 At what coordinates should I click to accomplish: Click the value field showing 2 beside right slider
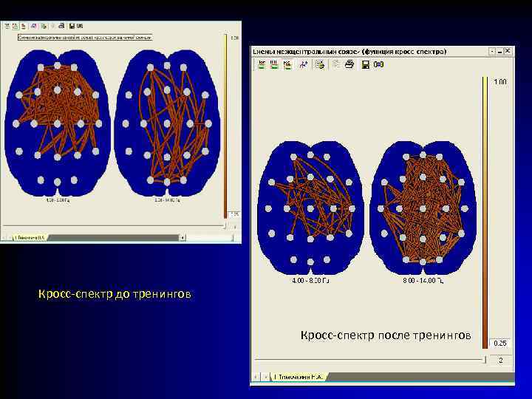tap(501, 360)
